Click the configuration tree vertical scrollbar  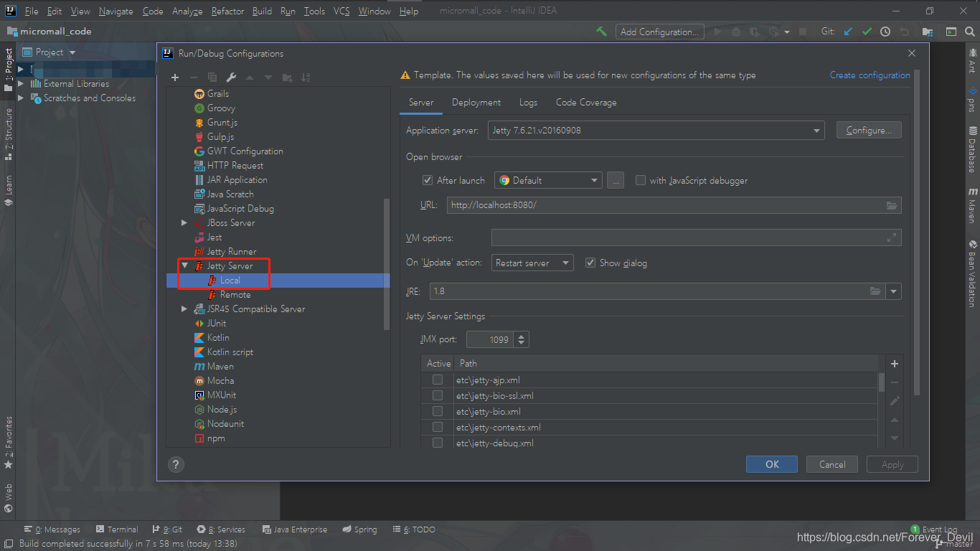click(x=387, y=263)
